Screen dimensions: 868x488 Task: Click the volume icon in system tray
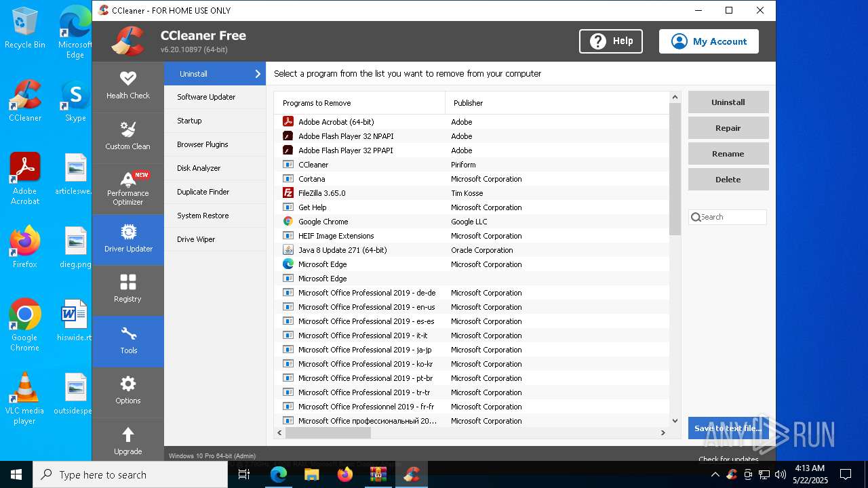tap(781, 474)
